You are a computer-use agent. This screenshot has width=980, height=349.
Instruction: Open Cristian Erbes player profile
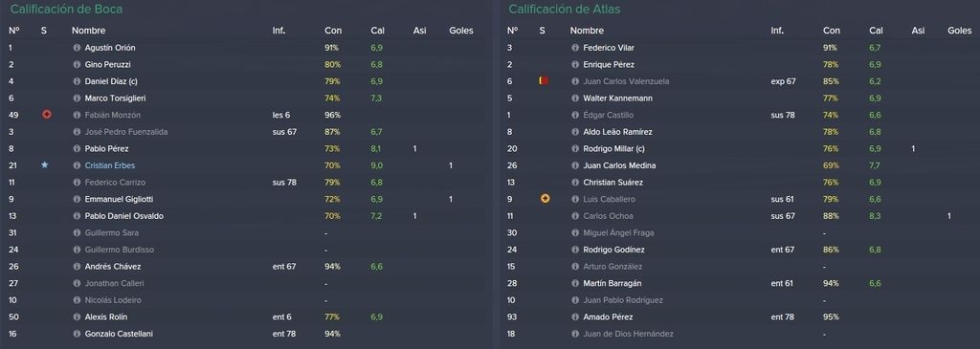tap(109, 165)
